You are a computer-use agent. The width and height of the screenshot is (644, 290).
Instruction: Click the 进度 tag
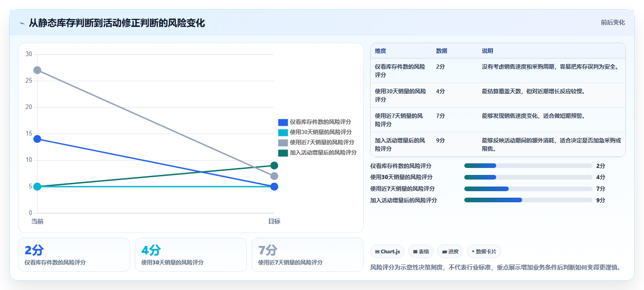[x=450, y=251]
